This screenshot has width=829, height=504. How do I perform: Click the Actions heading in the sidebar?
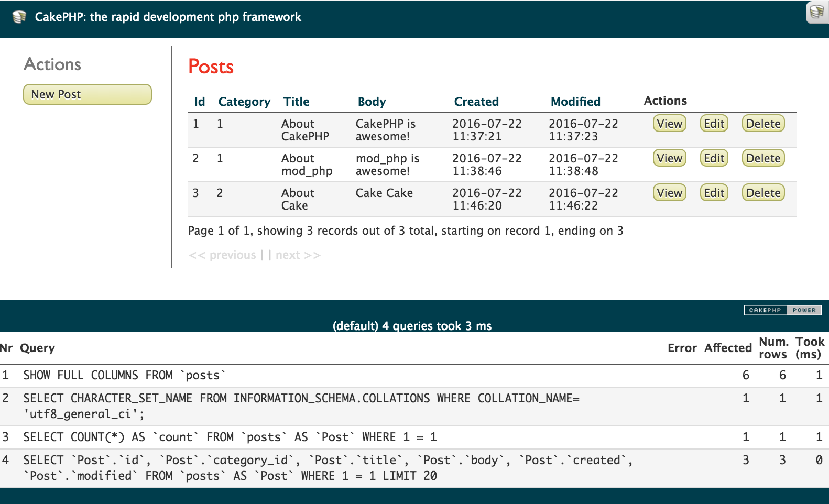tap(52, 64)
